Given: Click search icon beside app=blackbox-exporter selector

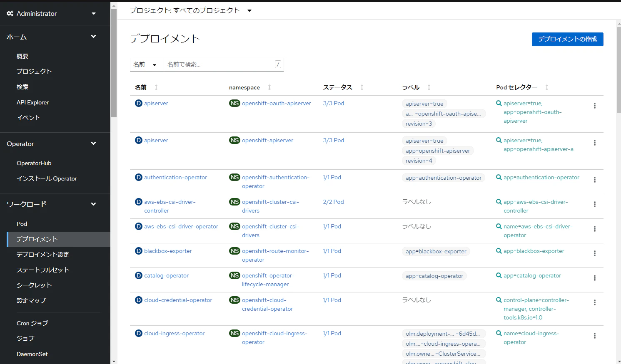Looking at the screenshot, I should point(499,251).
